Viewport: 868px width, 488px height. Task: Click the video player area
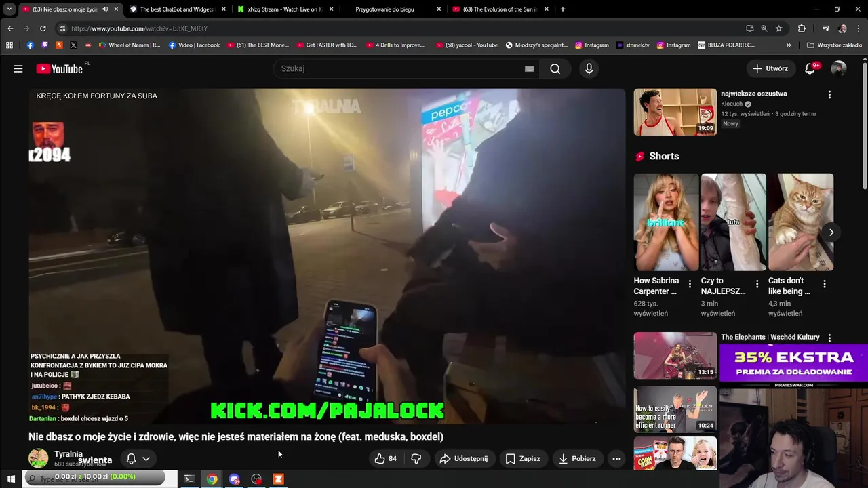(327, 256)
